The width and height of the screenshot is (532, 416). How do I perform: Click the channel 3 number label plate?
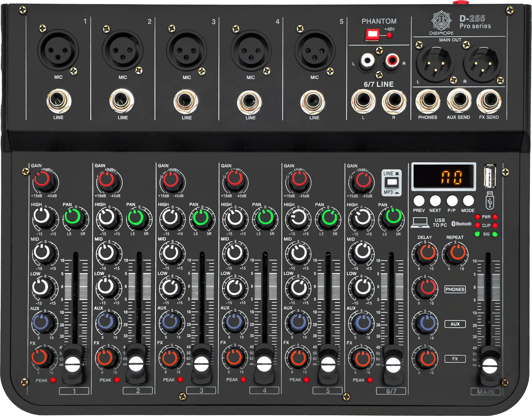coord(201,390)
